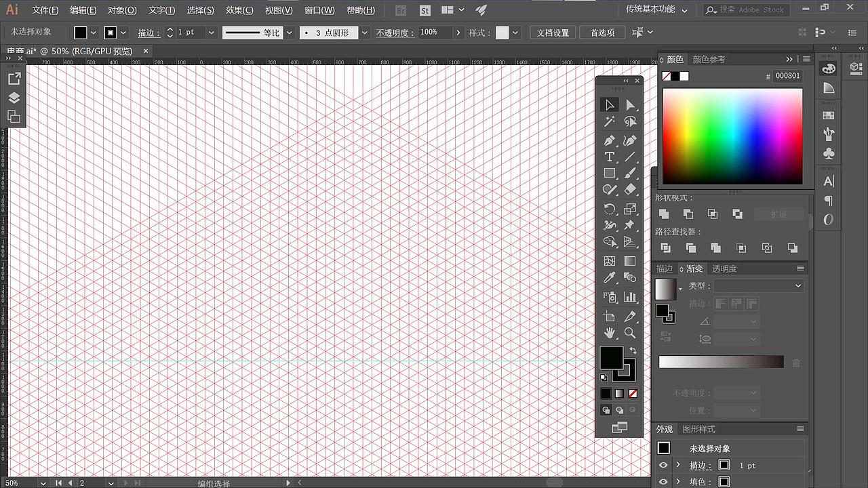The width and height of the screenshot is (868, 488).
Task: Select the Shaper tool
Action: [609, 190]
